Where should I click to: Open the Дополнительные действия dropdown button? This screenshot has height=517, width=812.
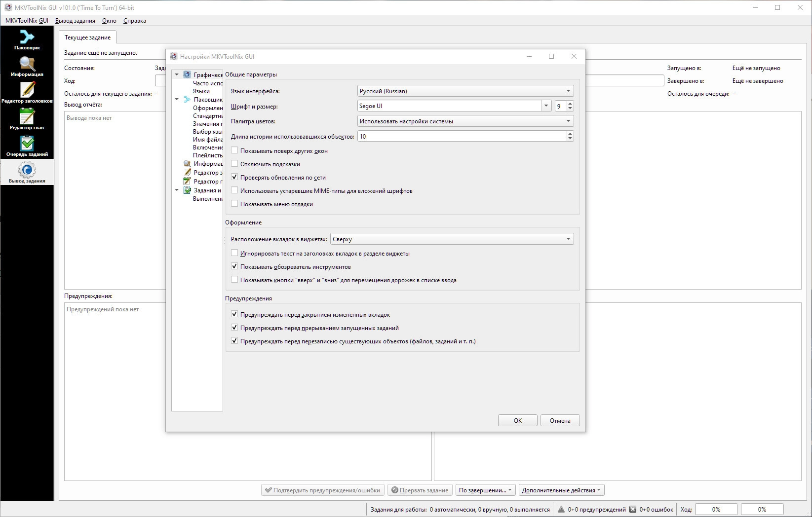coord(562,490)
